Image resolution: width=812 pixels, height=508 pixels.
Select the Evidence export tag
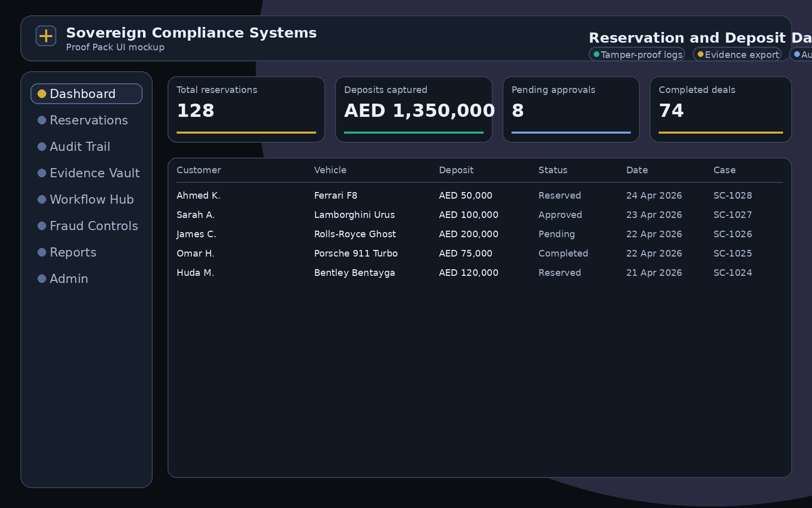737,54
